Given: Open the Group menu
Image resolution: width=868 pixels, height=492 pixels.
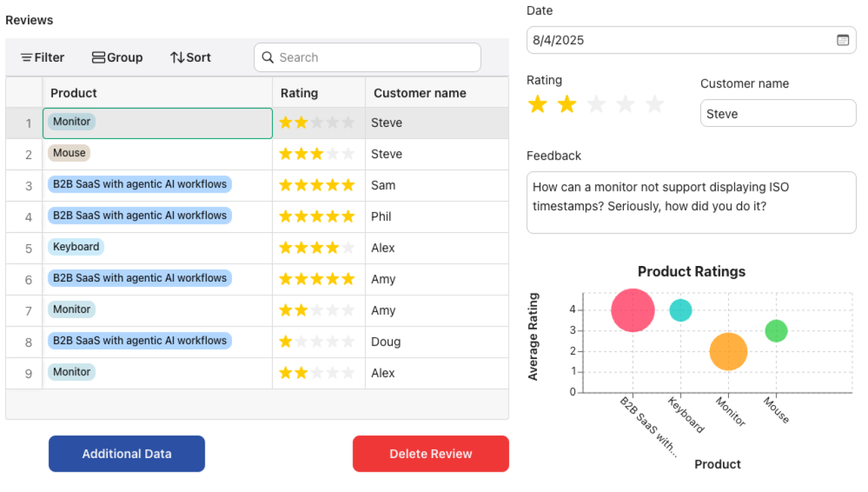Looking at the screenshot, I should pos(117,58).
